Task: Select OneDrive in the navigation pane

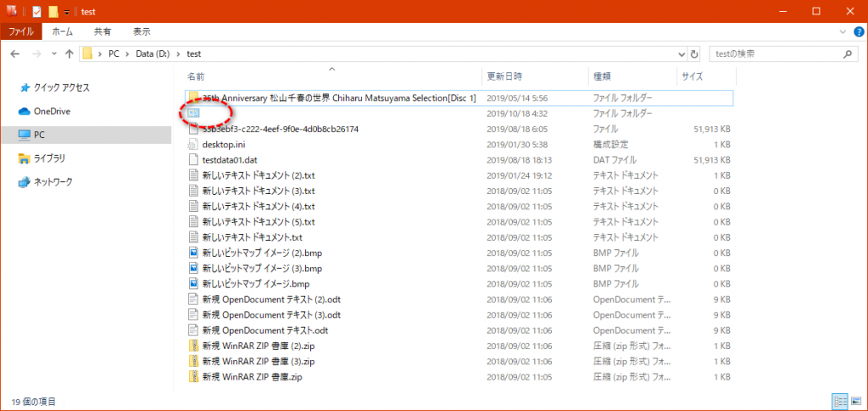Action: (x=51, y=111)
